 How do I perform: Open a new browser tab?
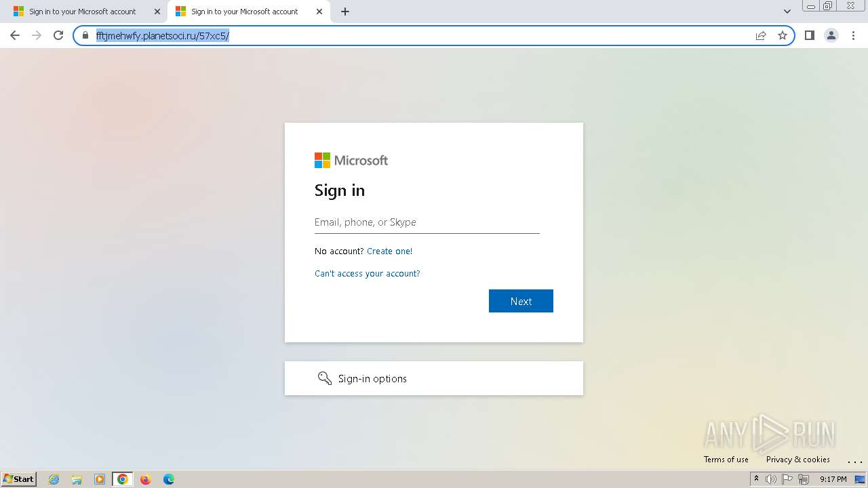pyautogui.click(x=345, y=12)
